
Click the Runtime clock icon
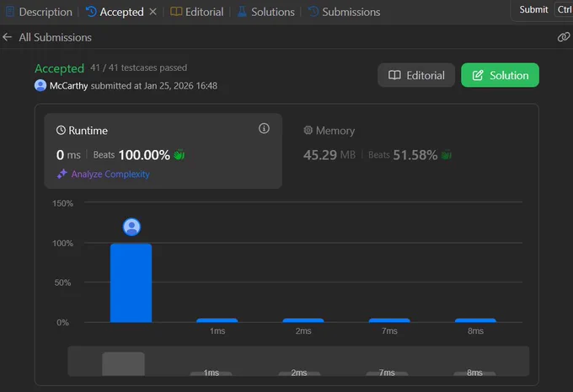click(x=61, y=130)
